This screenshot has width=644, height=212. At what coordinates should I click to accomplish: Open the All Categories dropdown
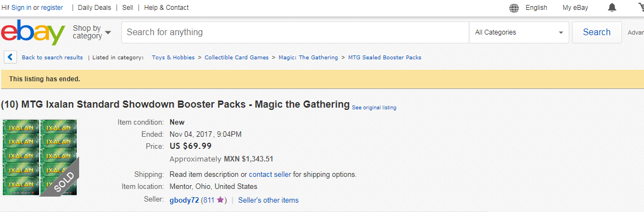(x=519, y=32)
